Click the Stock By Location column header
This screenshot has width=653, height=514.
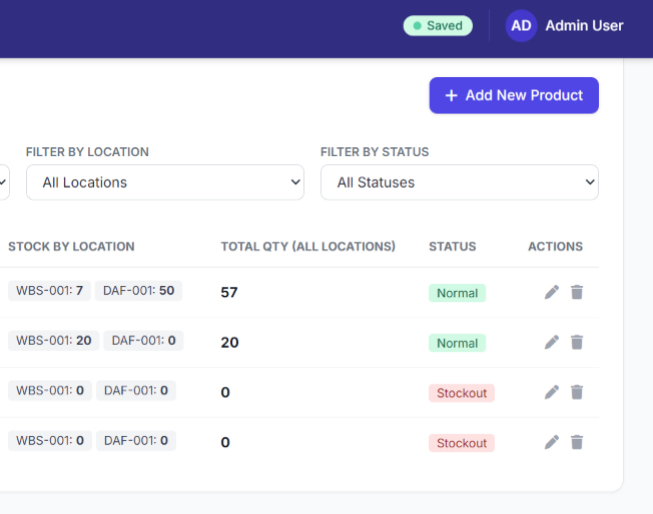(x=71, y=247)
